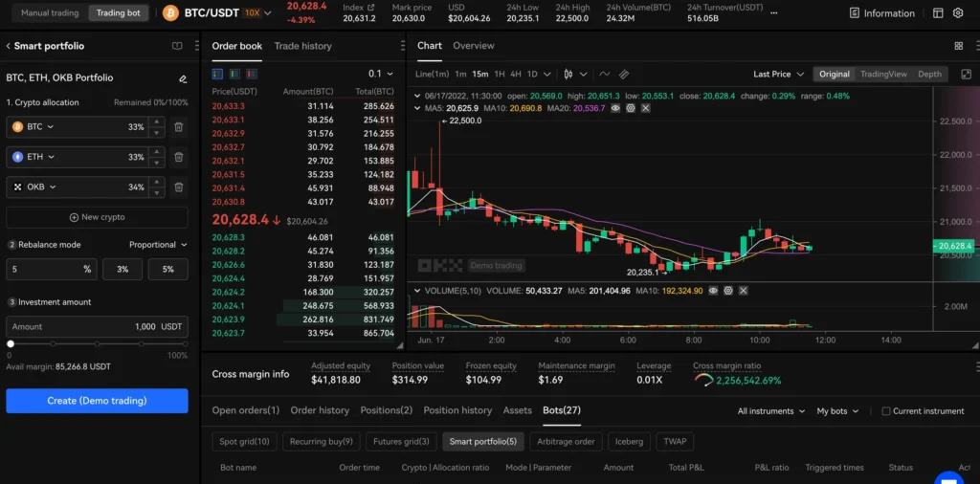Screen dimensions: 980x484
Task: Click Create (Demo trading) button
Action: 97,401
